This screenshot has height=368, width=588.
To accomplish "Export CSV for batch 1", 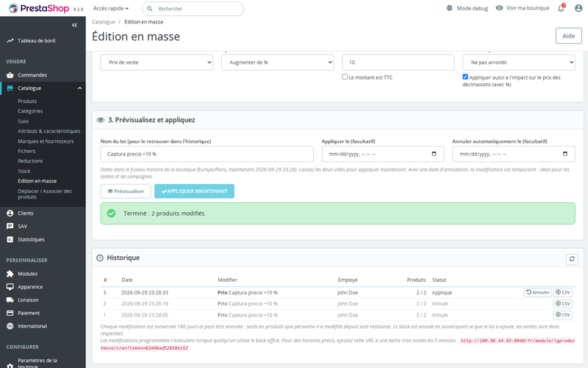I will coord(563,315).
